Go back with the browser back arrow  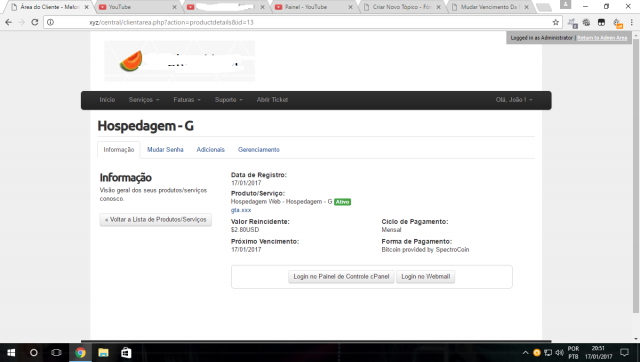click(x=9, y=22)
